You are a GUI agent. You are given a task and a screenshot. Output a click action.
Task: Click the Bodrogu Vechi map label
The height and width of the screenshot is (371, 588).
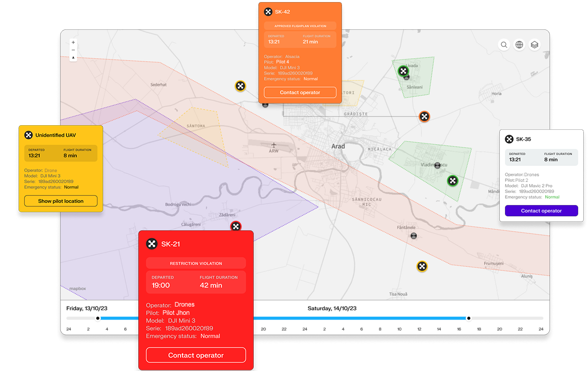pyautogui.click(x=178, y=204)
